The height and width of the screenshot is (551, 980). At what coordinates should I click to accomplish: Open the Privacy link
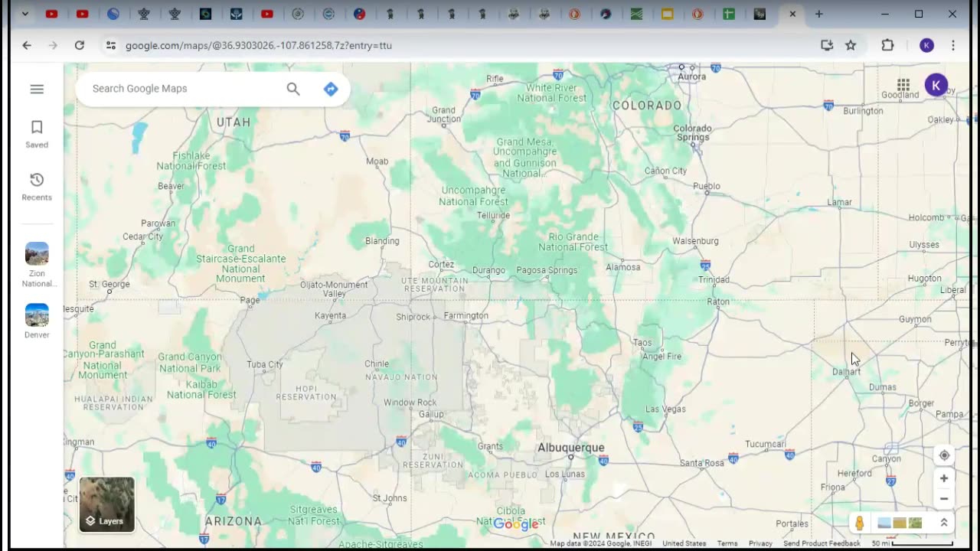(x=760, y=543)
